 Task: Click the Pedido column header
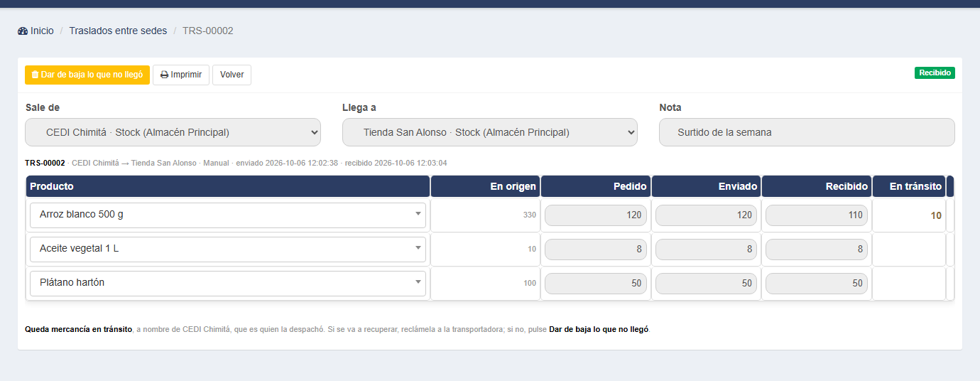(x=596, y=186)
